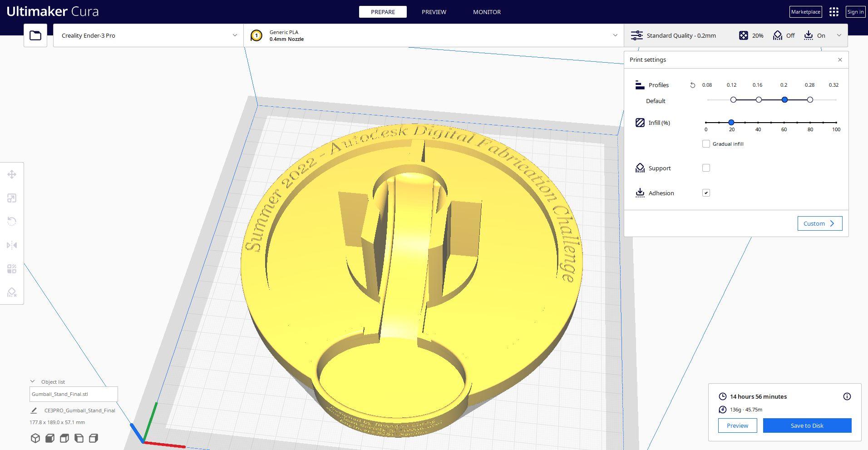Image resolution: width=868 pixels, height=450 pixels.
Task: Switch to the PREPARE stage tab
Action: point(383,12)
